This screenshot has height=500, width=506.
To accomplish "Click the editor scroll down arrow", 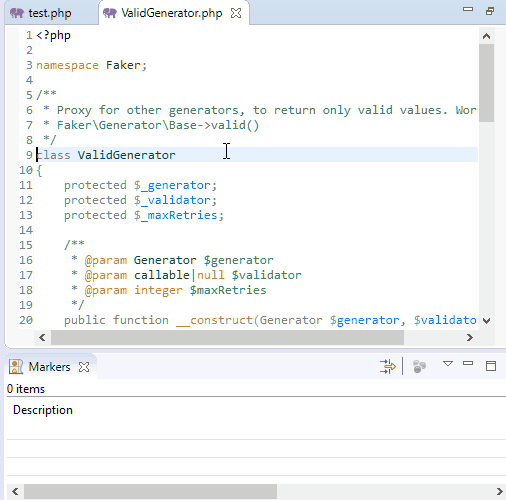I will click(486, 321).
